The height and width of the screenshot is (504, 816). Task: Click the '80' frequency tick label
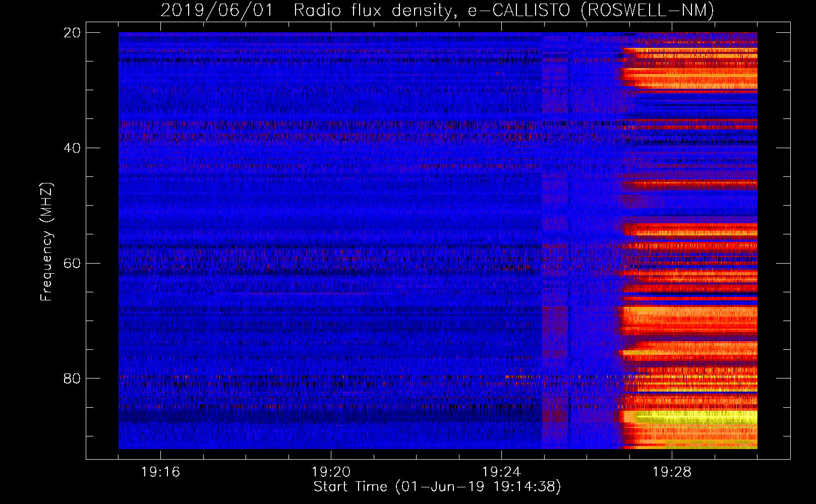[x=72, y=379]
